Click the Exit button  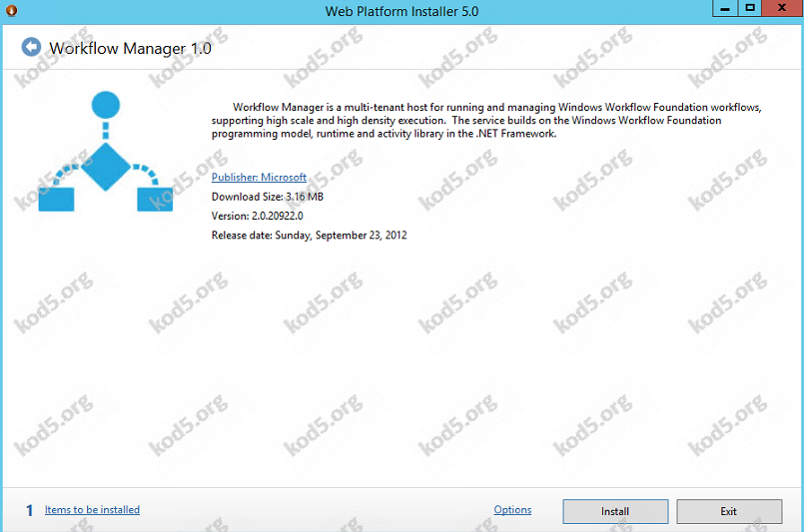coord(729,511)
